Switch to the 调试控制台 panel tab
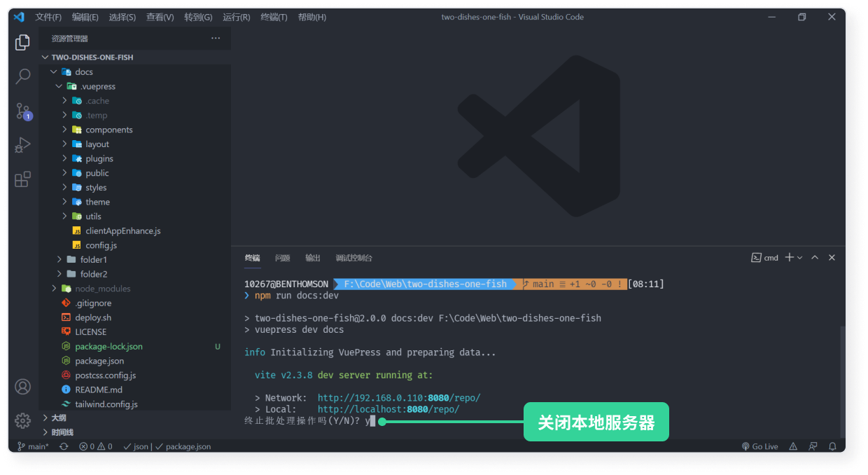Image resolution: width=868 pixels, height=475 pixels. click(354, 258)
